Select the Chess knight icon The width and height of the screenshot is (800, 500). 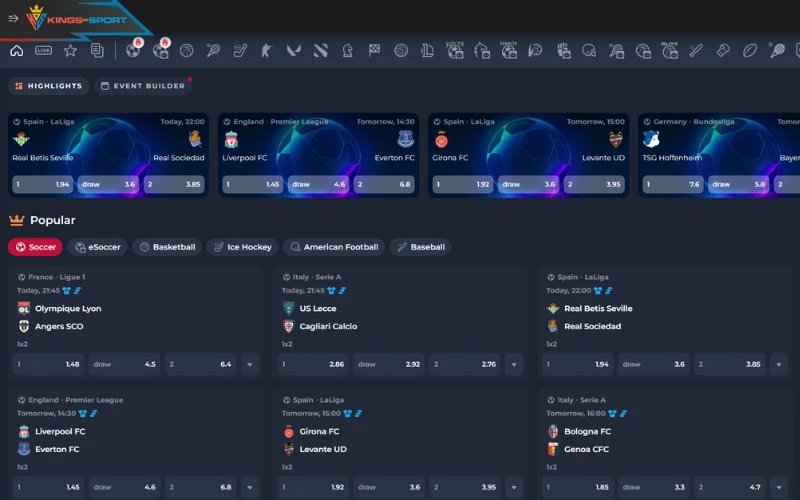coord(347,51)
